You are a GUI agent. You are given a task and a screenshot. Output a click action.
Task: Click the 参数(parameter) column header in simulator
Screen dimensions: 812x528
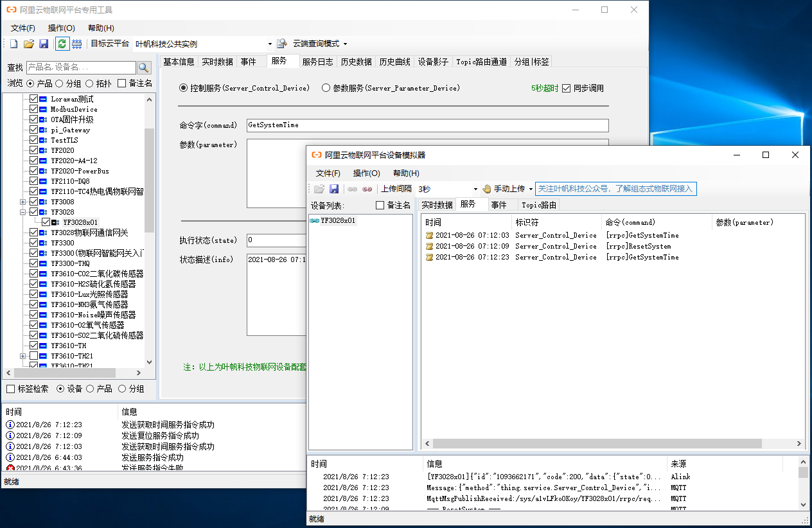coord(758,222)
